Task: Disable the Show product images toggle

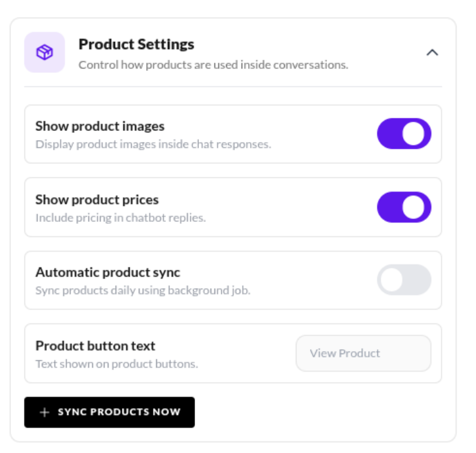Action: tap(404, 134)
